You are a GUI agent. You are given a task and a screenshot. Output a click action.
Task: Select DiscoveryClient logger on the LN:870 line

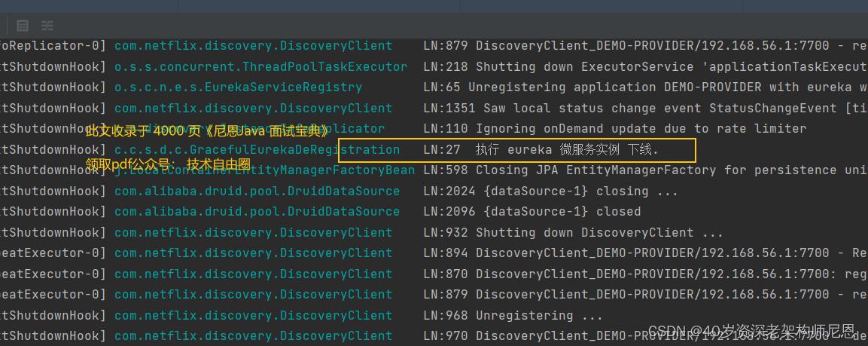(253, 274)
